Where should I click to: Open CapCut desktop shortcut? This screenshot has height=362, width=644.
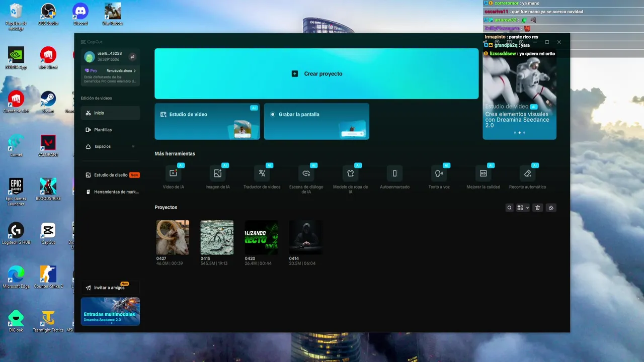point(48,233)
